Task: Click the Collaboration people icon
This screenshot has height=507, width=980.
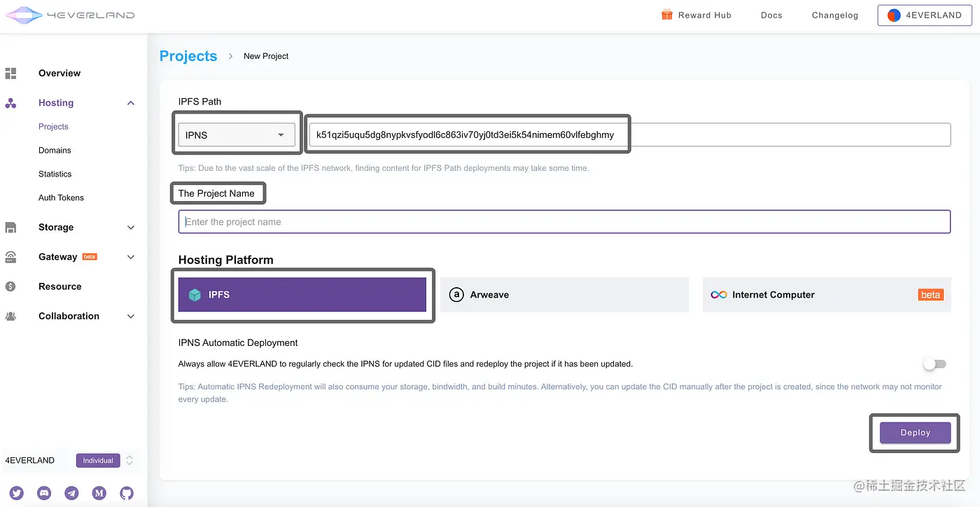Action: (10, 316)
